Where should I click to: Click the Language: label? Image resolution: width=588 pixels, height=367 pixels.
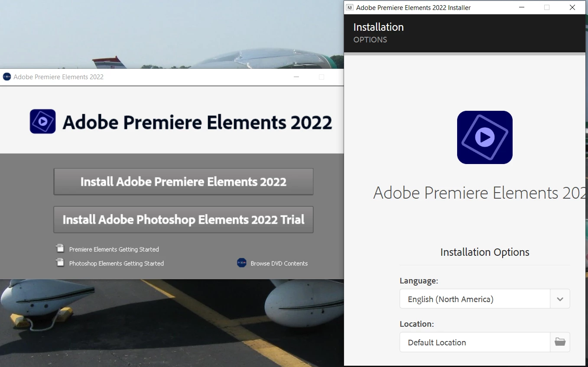tap(419, 281)
